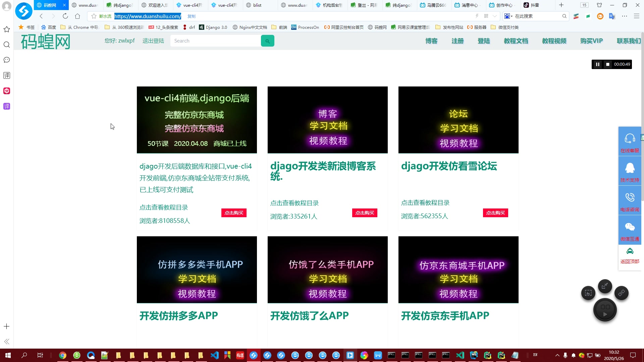Stop the screen recording

pos(607,64)
